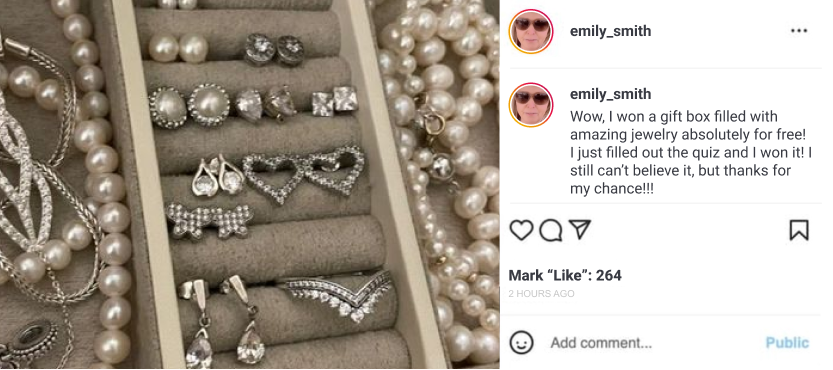Open the emoji picker smiley icon
833x370 pixels.
521,342
